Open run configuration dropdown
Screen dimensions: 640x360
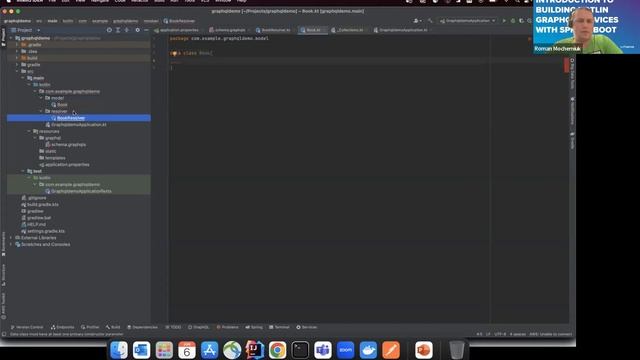coord(467,21)
